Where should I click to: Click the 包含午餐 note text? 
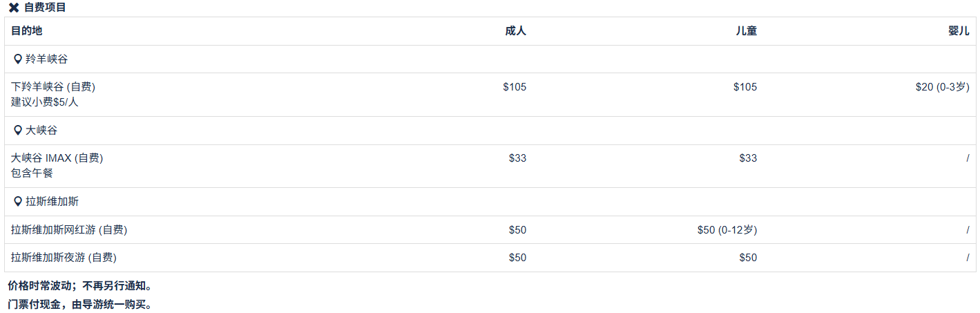(x=32, y=173)
